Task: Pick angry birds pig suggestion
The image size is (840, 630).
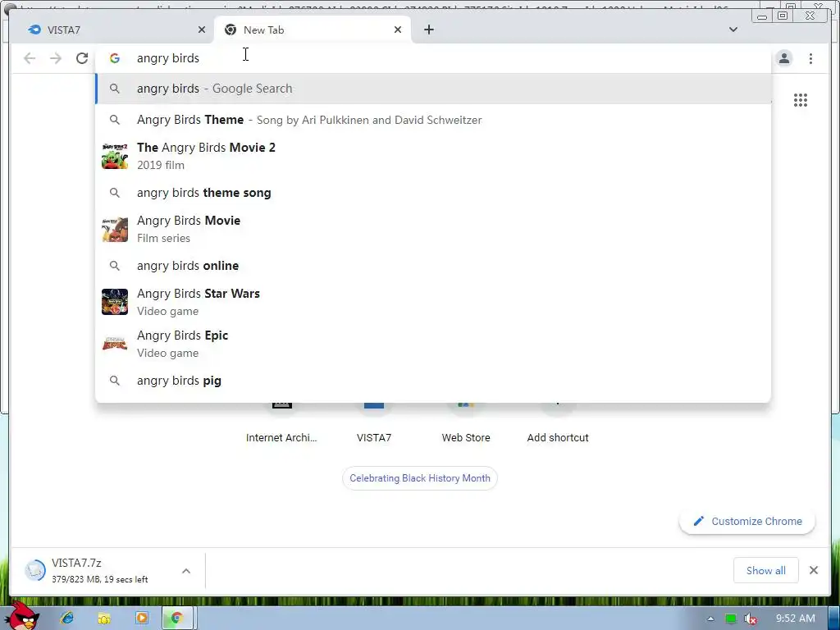Action: tap(433, 381)
